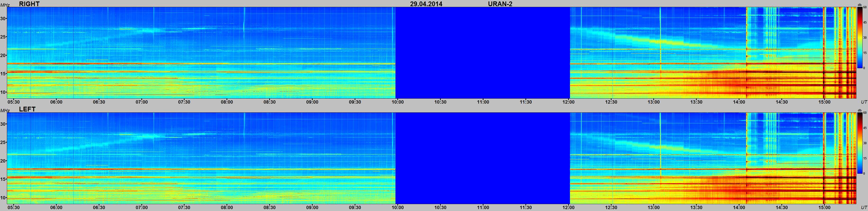Click the 15:00 time tick under LEFT panel

coord(824,207)
